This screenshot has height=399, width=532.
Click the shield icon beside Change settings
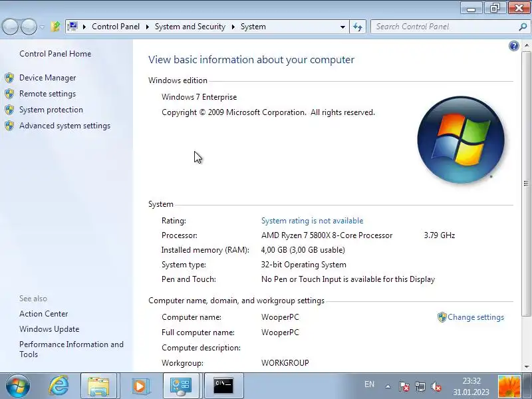[x=442, y=317]
